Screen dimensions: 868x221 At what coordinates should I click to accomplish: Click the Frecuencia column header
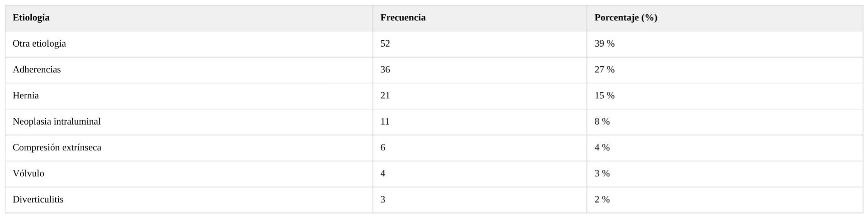click(403, 18)
